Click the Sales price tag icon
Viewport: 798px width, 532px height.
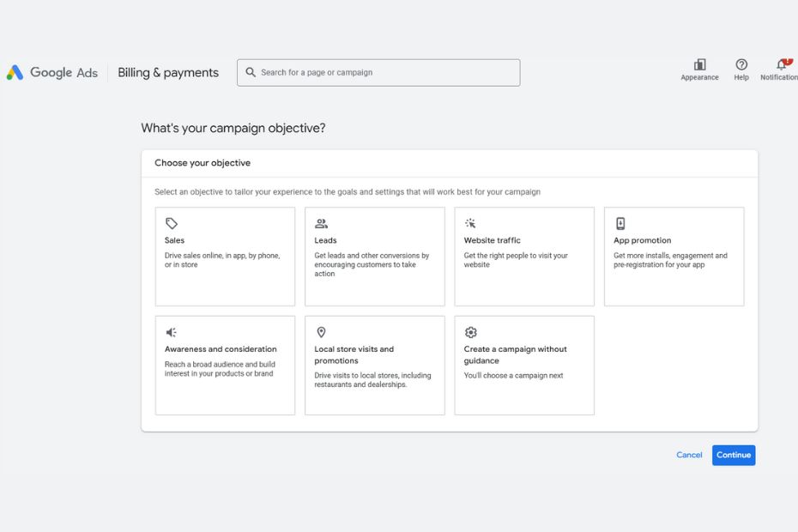coord(172,224)
